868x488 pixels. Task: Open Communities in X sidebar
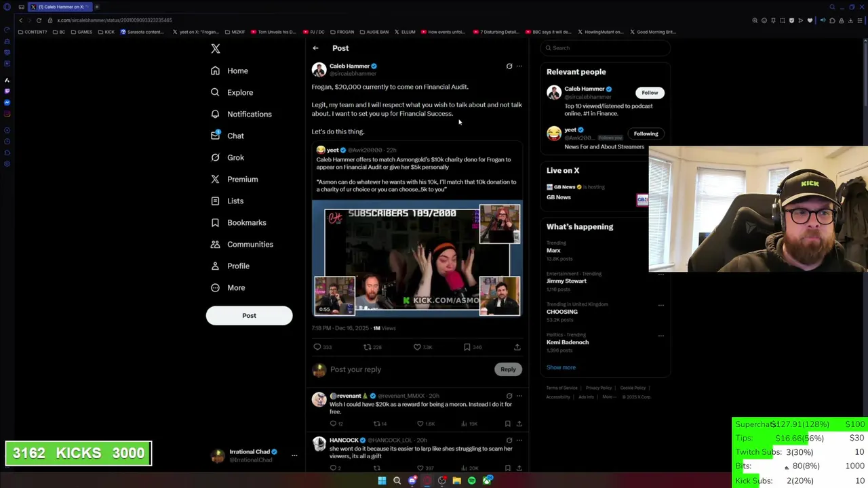pos(241,244)
